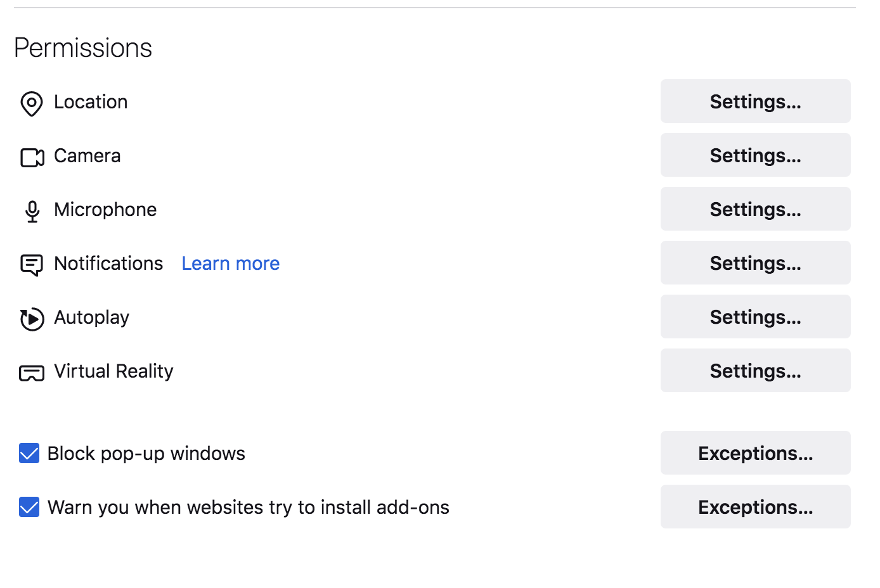Click the Notifications speech bubble icon
The width and height of the screenshot is (880, 588).
(x=32, y=265)
